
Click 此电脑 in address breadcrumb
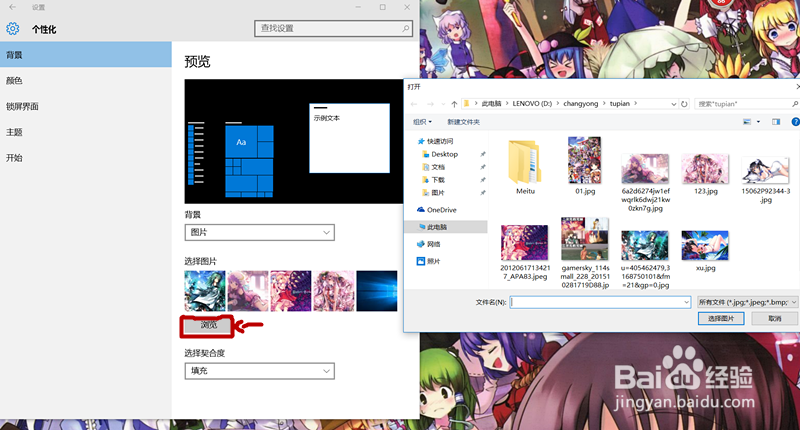click(x=491, y=104)
